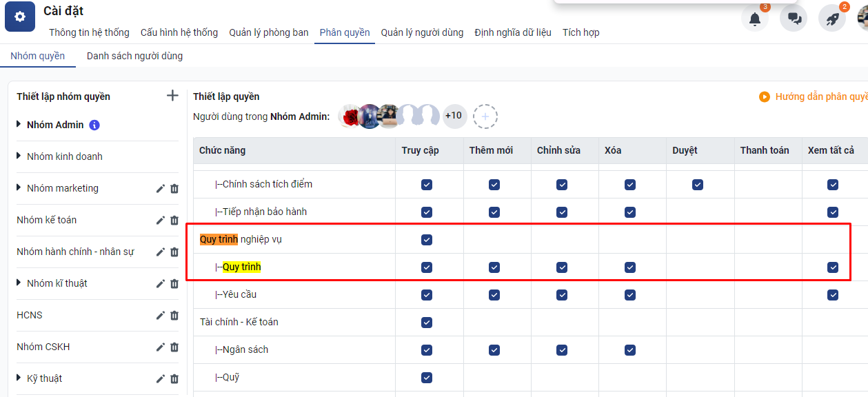Expand the Nhóm kinh doanh group
Image resolution: width=868 pixels, height=397 pixels.
[19, 156]
